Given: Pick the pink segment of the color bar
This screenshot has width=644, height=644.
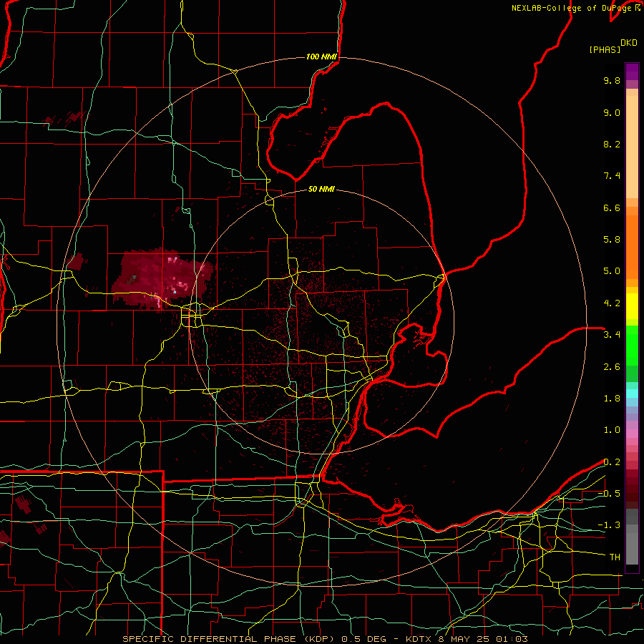Looking at the screenshot, I should coord(632,434).
